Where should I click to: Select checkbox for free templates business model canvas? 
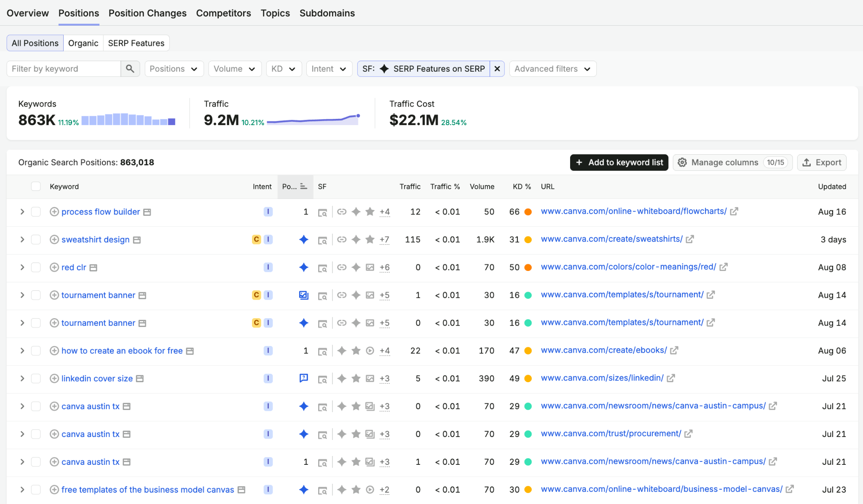pos(36,490)
